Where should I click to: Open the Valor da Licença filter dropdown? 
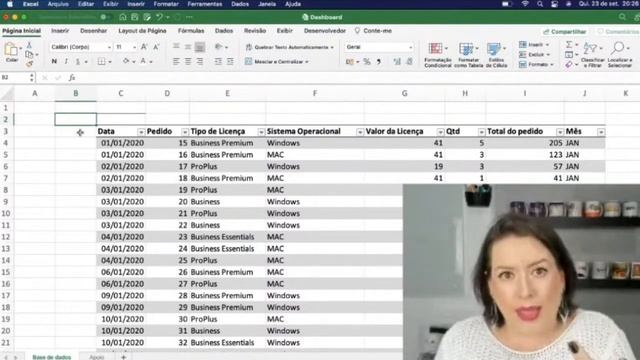point(440,132)
